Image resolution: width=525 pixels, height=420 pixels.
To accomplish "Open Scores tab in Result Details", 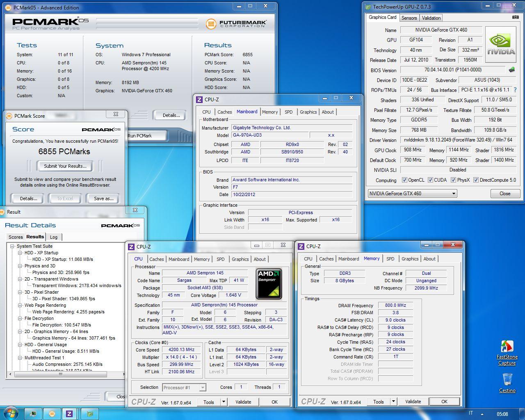I will click(16, 237).
